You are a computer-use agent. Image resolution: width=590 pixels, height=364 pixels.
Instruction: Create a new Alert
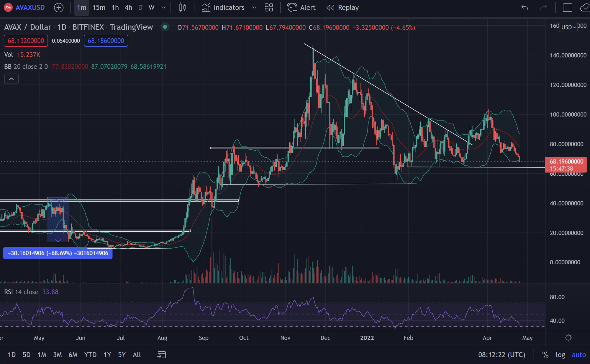[x=301, y=8]
